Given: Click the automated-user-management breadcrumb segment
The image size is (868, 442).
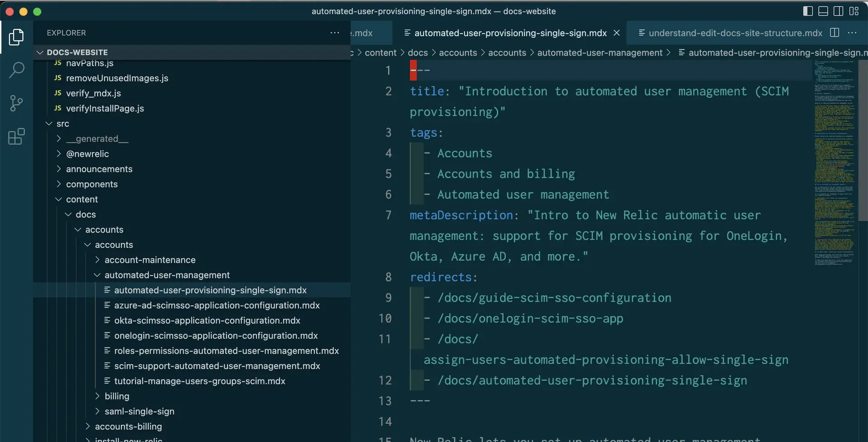Looking at the screenshot, I should coord(599,52).
